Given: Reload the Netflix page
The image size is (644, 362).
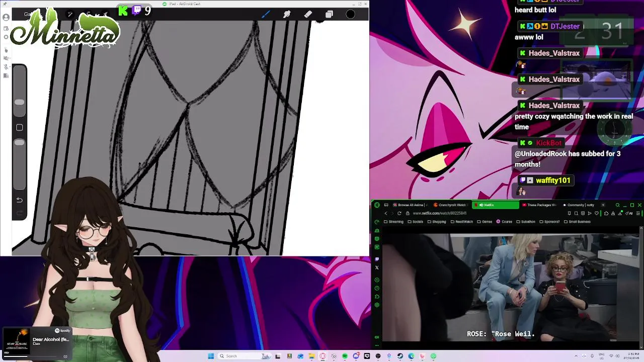Looking at the screenshot, I should tap(399, 213).
